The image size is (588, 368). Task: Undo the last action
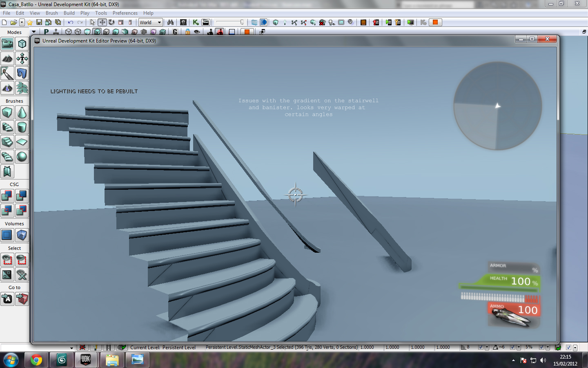[x=71, y=22]
